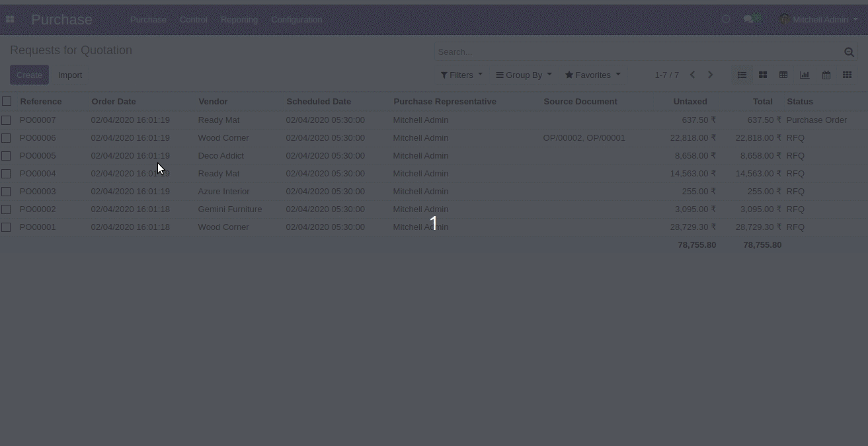Click vendor Deco Addict
Viewport: 868px width, 446px height.
pyautogui.click(x=221, y=156)
